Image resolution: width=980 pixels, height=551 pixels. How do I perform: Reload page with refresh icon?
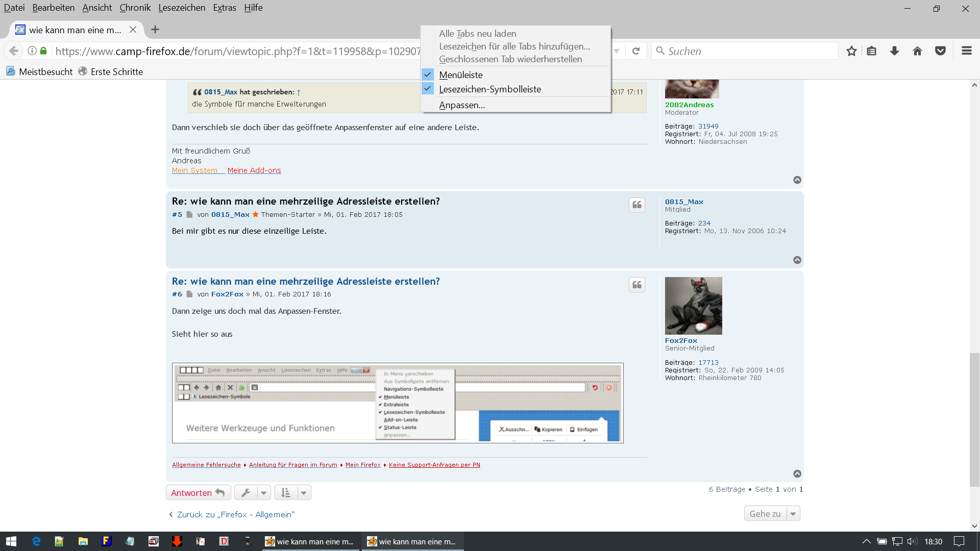point(636,51)
